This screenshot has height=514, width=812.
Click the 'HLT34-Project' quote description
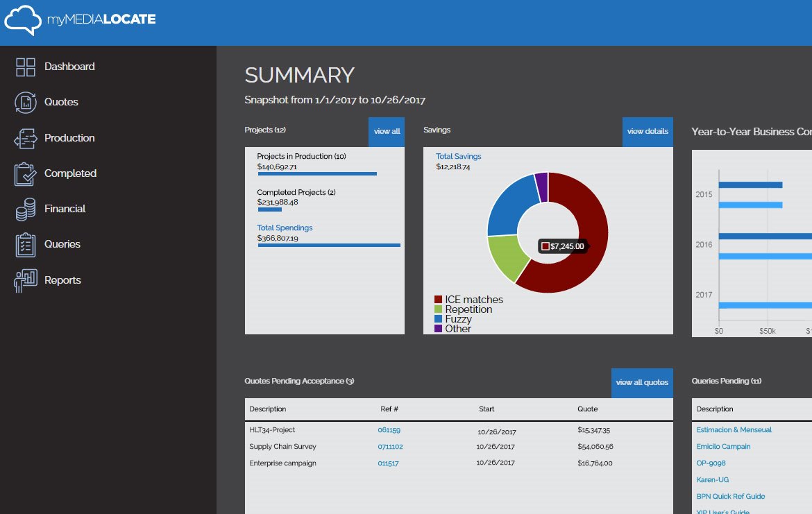point(272,430)
